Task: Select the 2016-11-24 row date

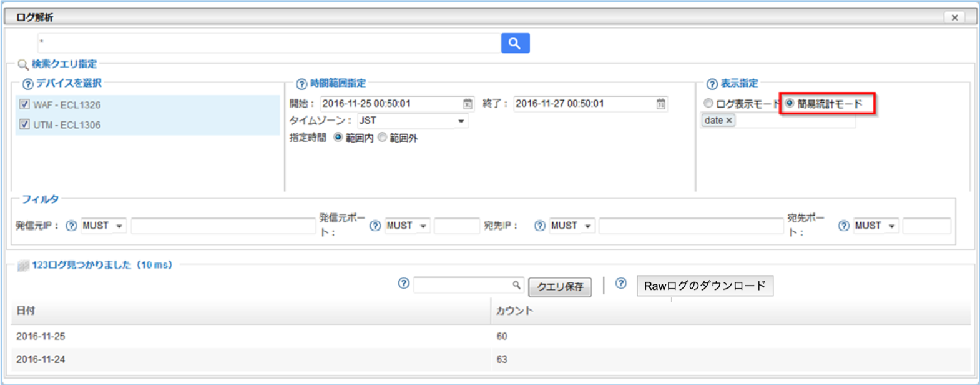Action: coord(41,359)
